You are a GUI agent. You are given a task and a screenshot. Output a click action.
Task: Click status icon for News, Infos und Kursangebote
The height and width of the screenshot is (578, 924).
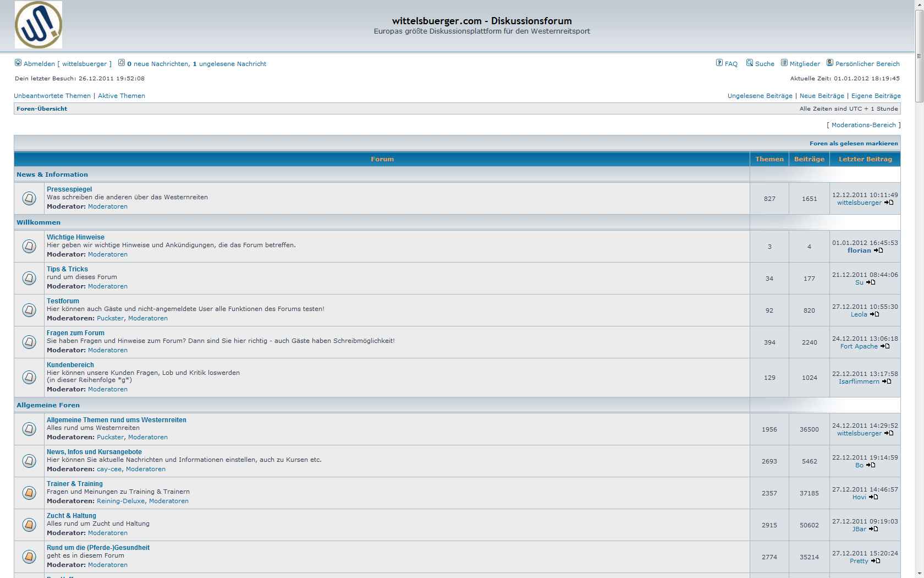point(29,461)
